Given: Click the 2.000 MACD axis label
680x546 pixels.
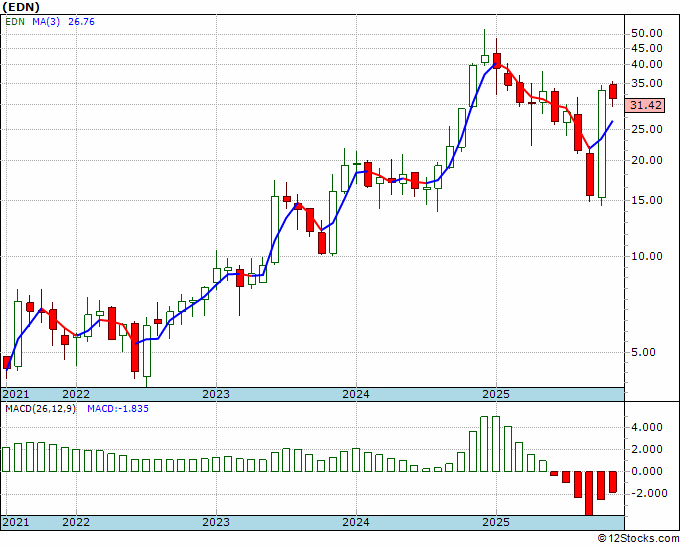Looking at the screenshot, I should [x=647, y=449].
